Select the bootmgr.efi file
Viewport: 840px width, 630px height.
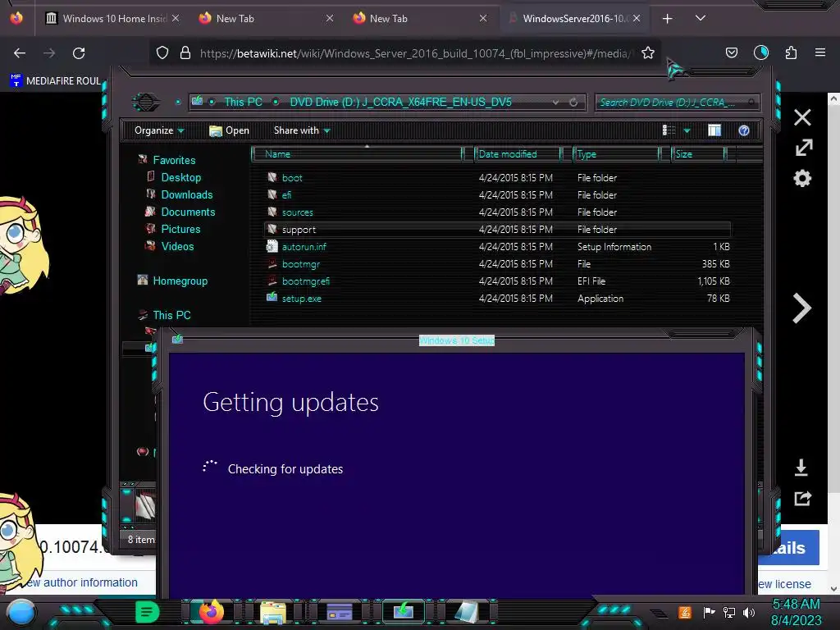coord(305,281)
